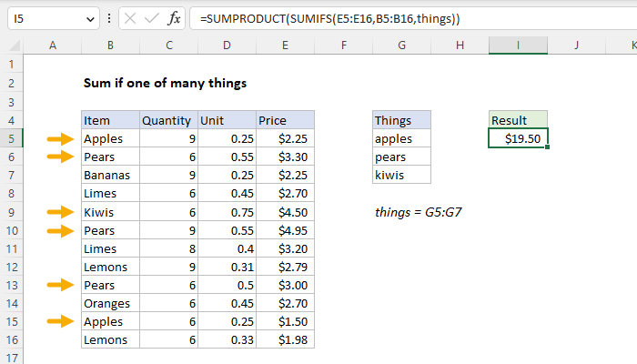Viewport: 637px width, 364px height.
Task: Click the Quantity header cell
Action: tap(167, 120)
